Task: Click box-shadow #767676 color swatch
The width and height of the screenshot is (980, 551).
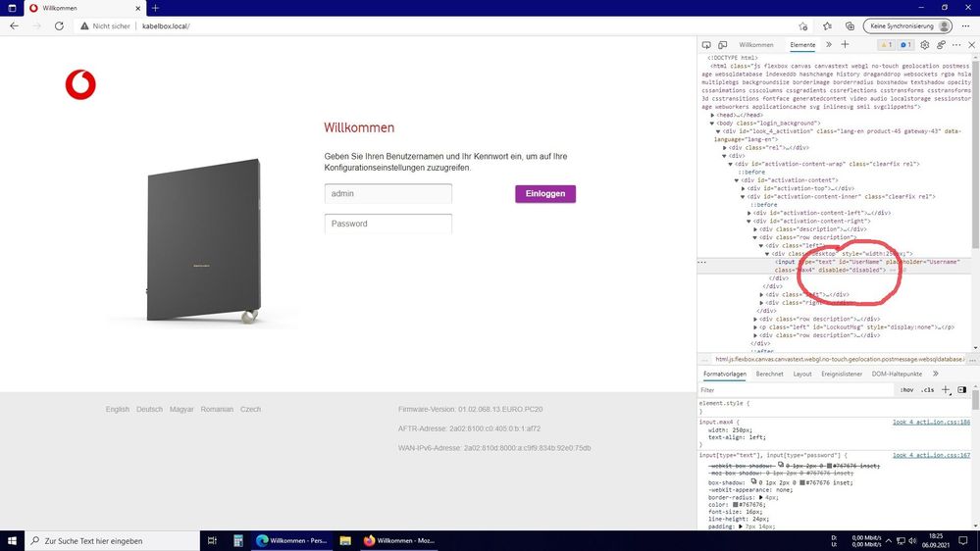Action: pos(802,482)
